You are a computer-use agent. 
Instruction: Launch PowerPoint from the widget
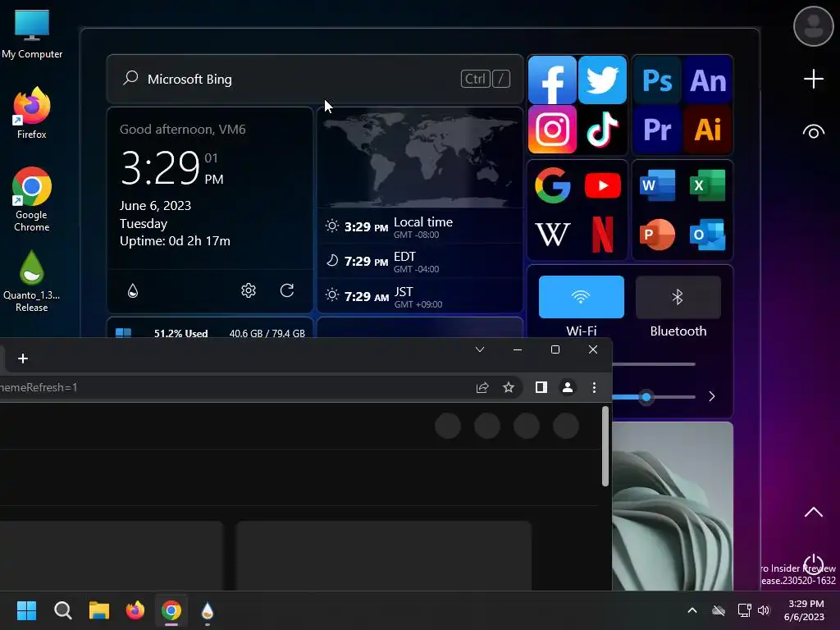point(657,234)
